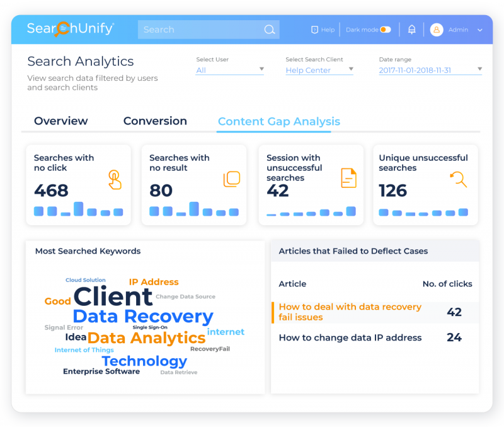Click keyword Data Analytics in word cloud
Viewport: 504px width, 427px height.
click(x=147, y=338)
